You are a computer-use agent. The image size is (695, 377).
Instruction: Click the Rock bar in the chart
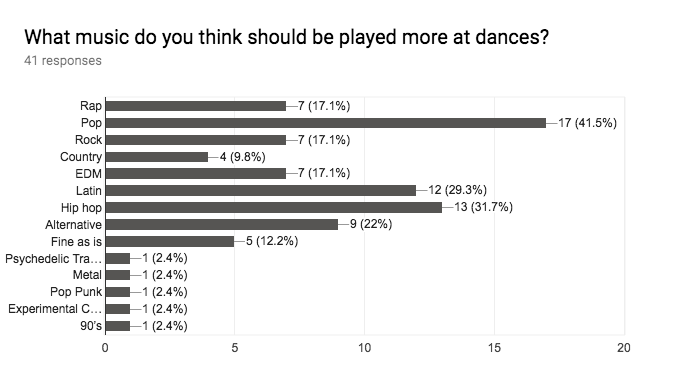point(196,140)
